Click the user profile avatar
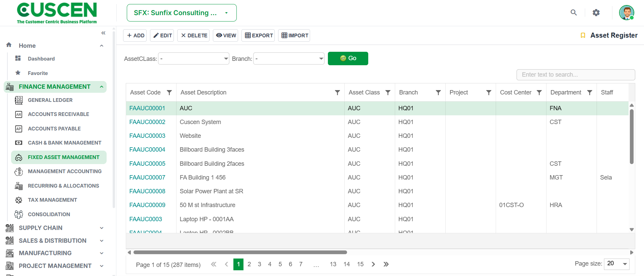Viewport: 644px width, 276px height. click(x=627, y=13)
